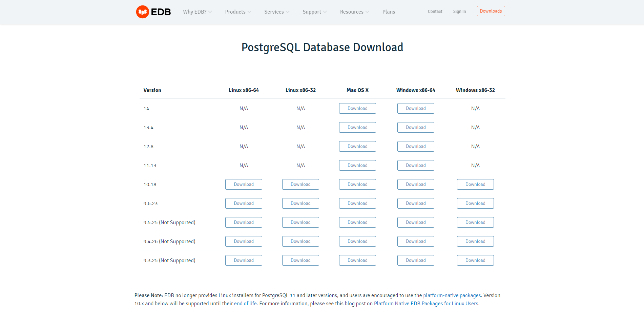Screen dimensions: 644x309
Task: Expand the Why EDB? menu
Action: (198, 12)
